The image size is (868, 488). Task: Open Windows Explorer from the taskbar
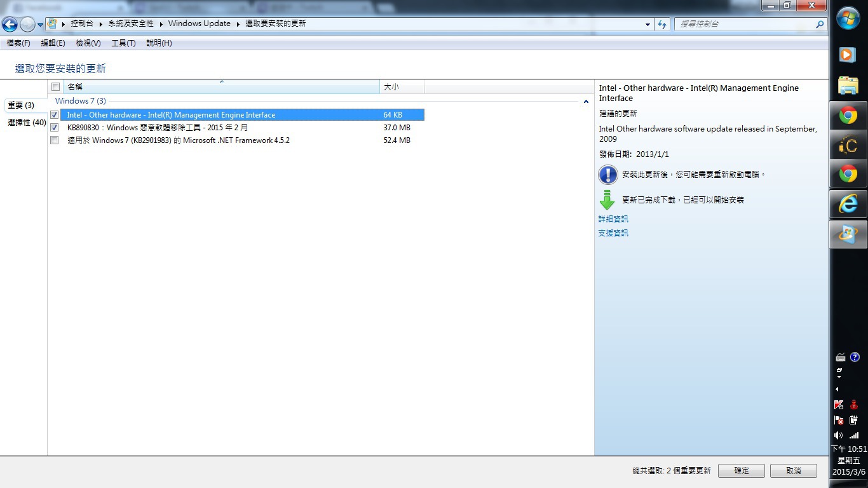tap(848, 85)
